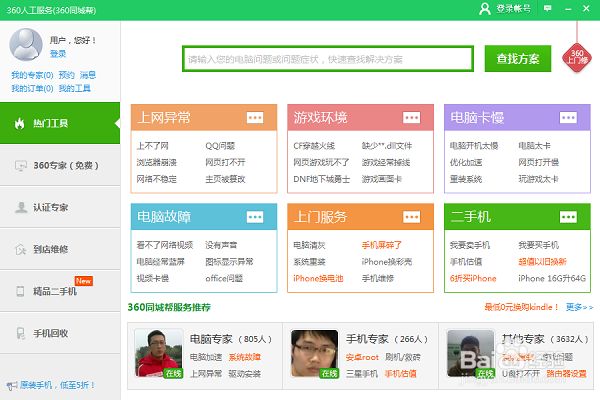The height and width of the screenshot is (400, 600).
Task: Click 安卓root tag under 手机专家
Action: click(362, 357)
